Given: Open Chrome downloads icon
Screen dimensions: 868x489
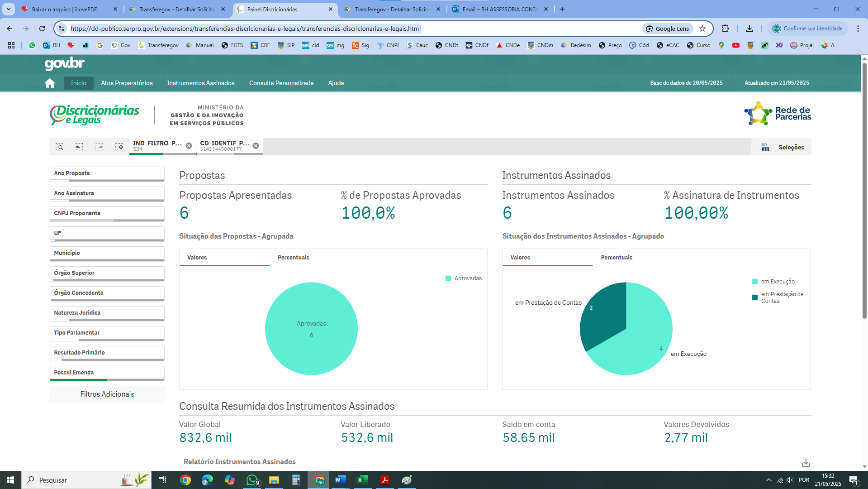Looking at the screenshot, I should [749, 29].
